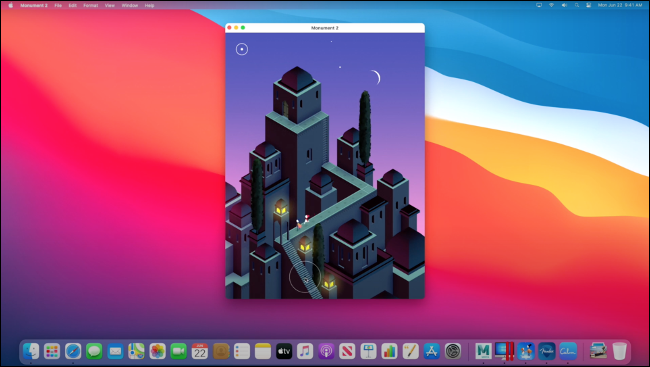Open Maps from the dock
650x367 pixels.
click(136, 351)
